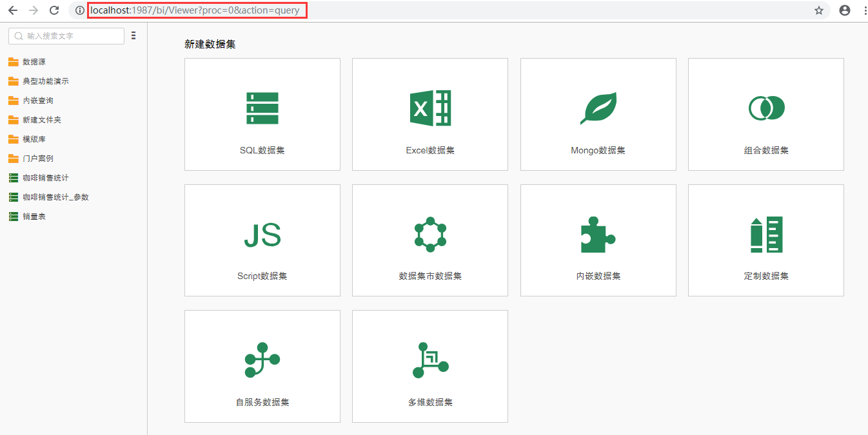Click the 定制数据集 pencil ruler icon
This screenshot has height=435, width=868.
coord(766,235)
